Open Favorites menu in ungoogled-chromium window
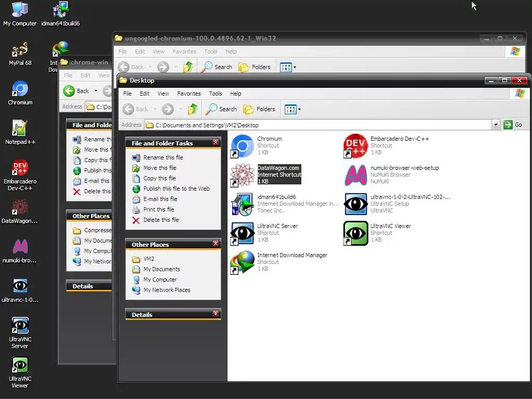 [x=184, y=51]
